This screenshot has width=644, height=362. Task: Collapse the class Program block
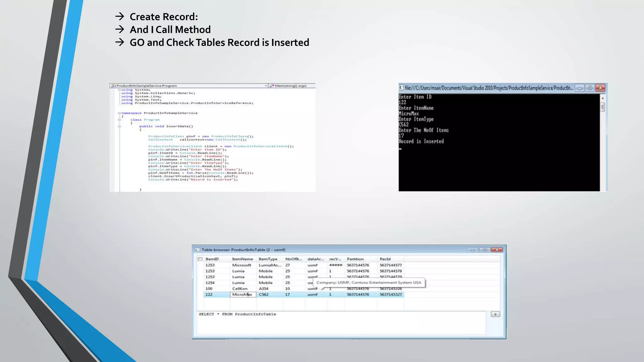coord(119,120)
